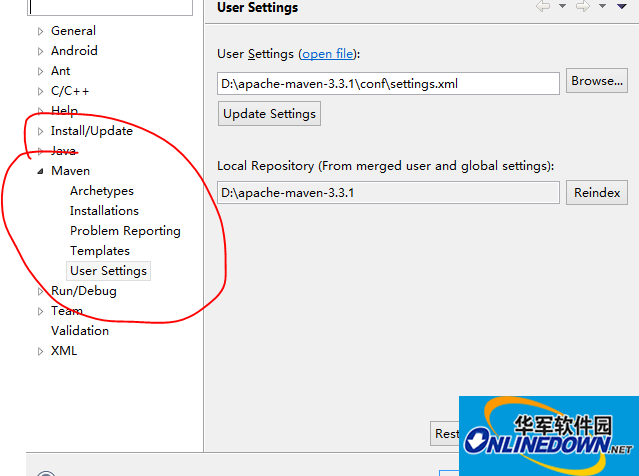Expand the Android preferences node
639x476 pixels.
(x=40, y=51)
